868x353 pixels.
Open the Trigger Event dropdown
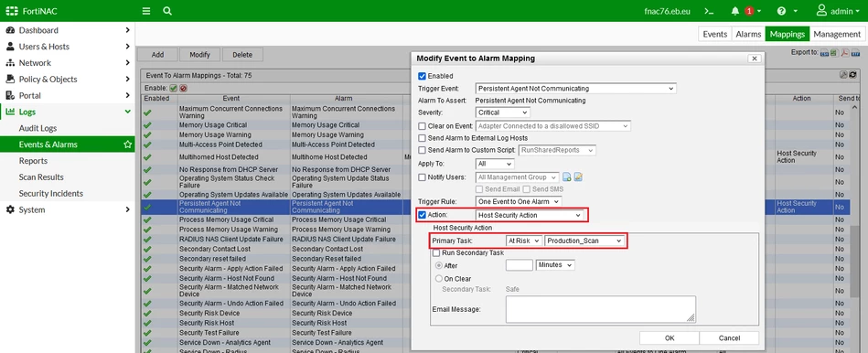tap(575, 89)
